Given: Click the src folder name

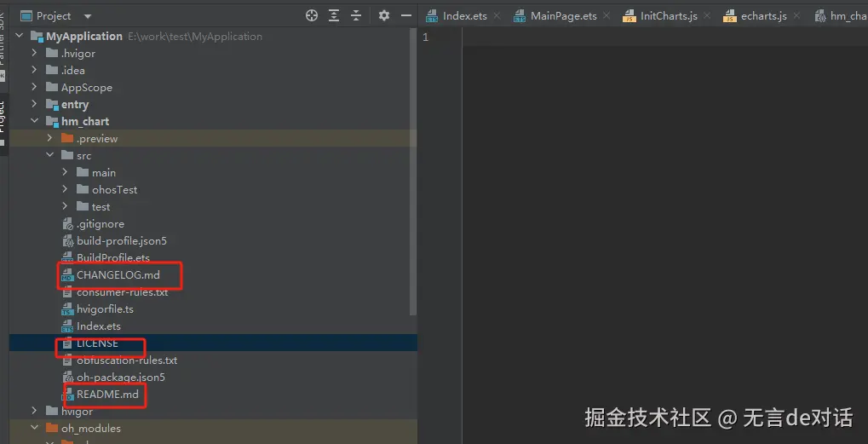Looking at the screenshot, I should (84, 156).
